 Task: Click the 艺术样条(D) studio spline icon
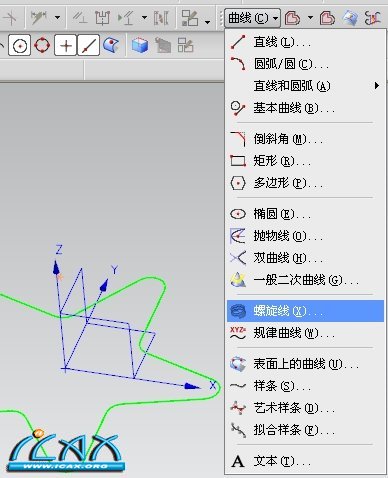pos(238,408)
